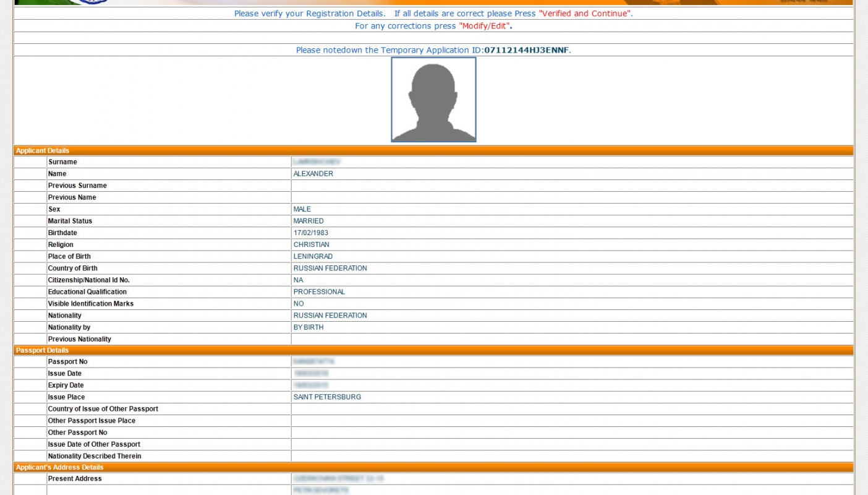The width and height of the screenshot is (868, 495).
Task: Click the red "Modify/Edit" text
Action: (x=484, y=26)
